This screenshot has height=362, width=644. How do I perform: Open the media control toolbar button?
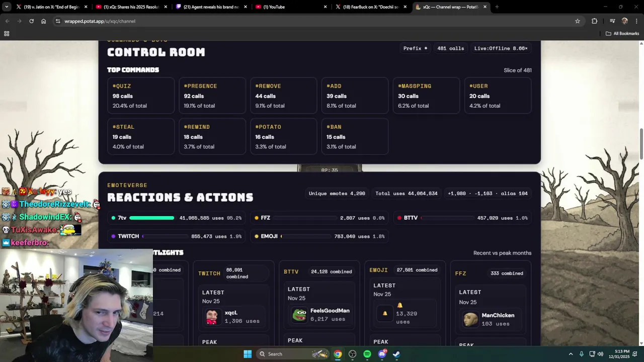(x=612, y=21)
